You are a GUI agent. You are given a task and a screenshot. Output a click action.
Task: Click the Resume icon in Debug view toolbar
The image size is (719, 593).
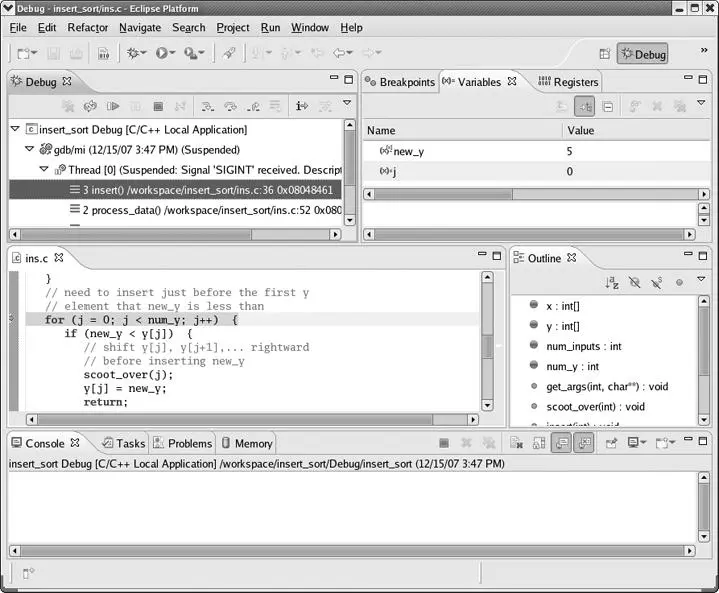pyautogui.click(x=113, y=105)
